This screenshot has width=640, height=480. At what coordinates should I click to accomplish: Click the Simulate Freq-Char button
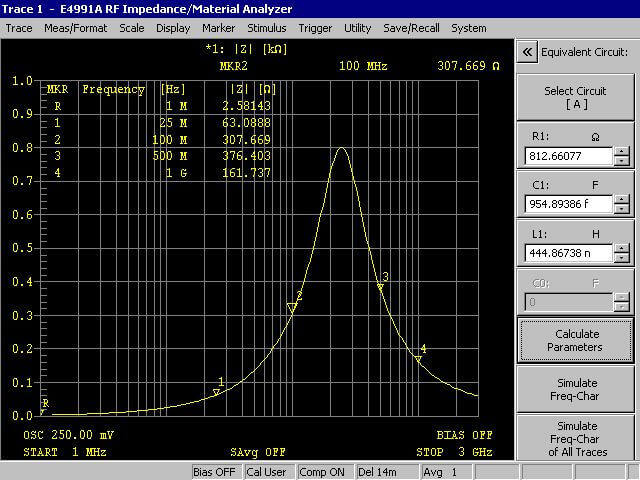576,389
